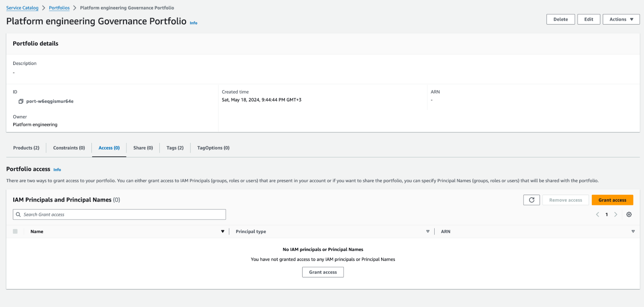
Task: Delete the portfolio
Action: (x=561, y=19)
